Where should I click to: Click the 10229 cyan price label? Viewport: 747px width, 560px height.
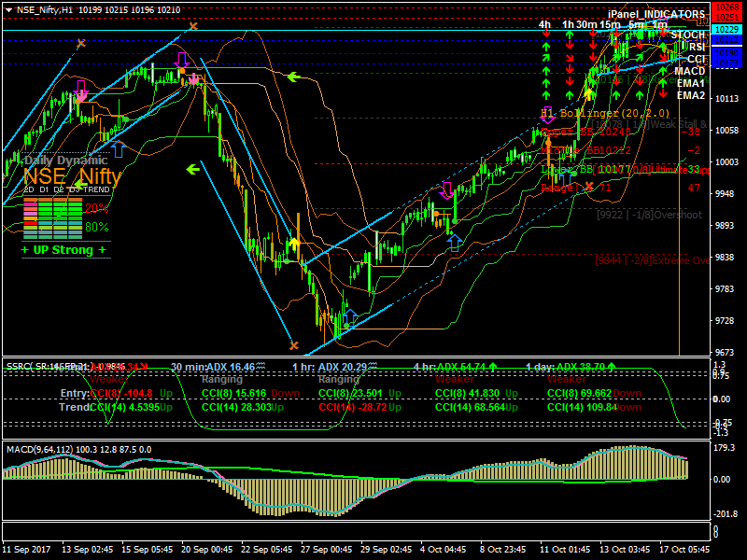point(726,30)
